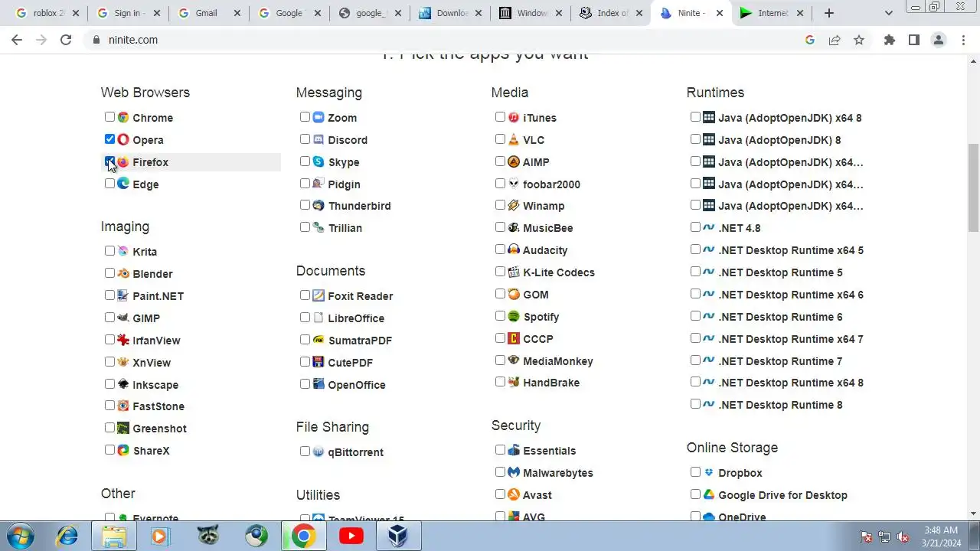Click the Paint.NET label
This screenshot has width=980, height=551.
(158, 296)
